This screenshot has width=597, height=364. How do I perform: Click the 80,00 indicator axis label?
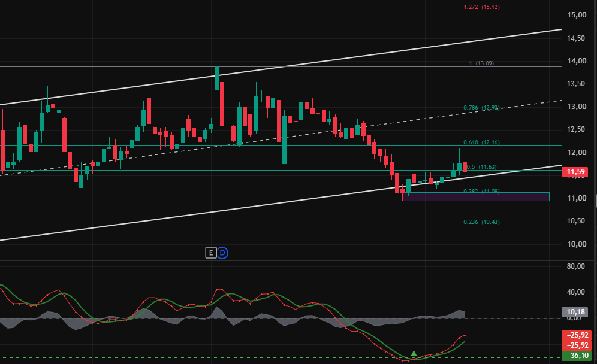click(575, 266)
